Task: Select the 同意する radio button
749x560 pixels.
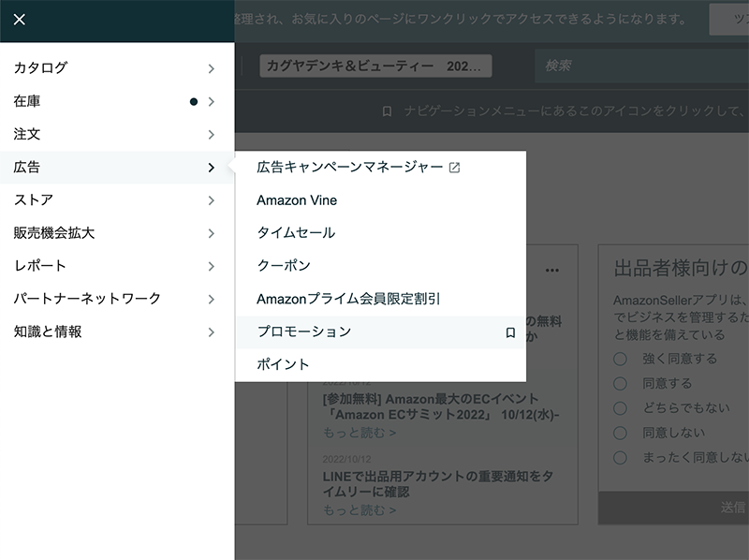Action: pyautogui.click(x=620, y=384)
